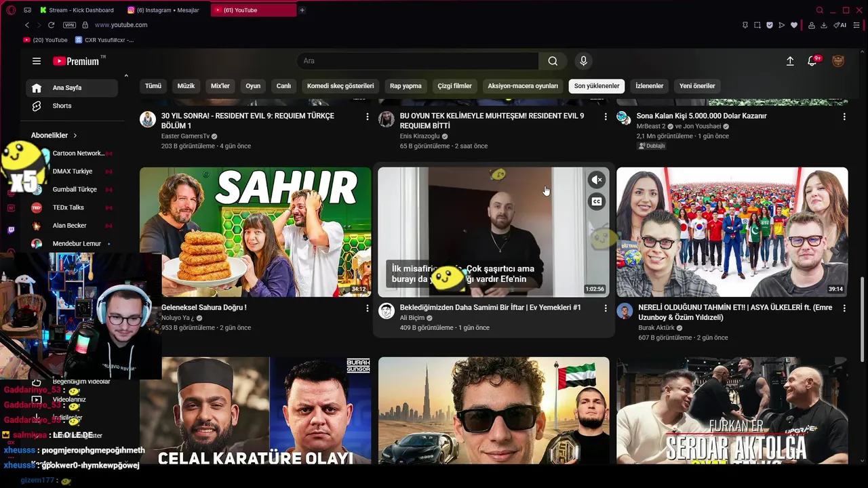The height and width of the screenshot is (488, 868).
Task: Toggle captions CC on video preview
Action: [x=597, y=201]
